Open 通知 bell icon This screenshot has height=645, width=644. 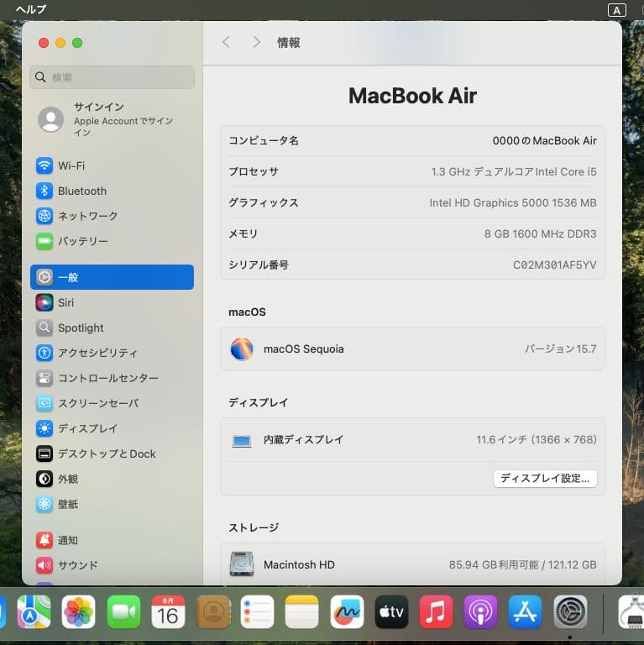(45, 540)
